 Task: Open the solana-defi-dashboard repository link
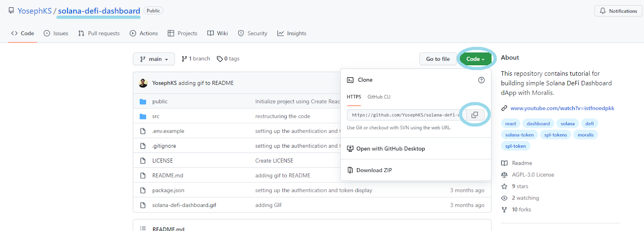[99, 11]
